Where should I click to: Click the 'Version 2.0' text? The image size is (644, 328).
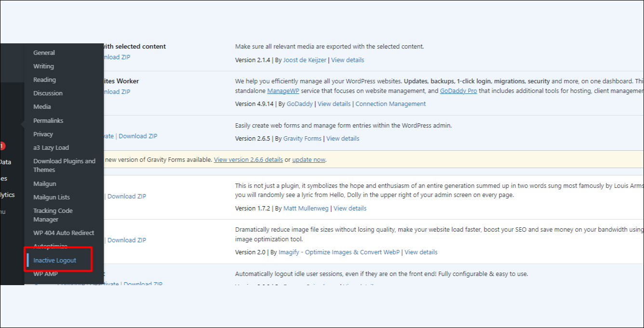pos(250,252)
